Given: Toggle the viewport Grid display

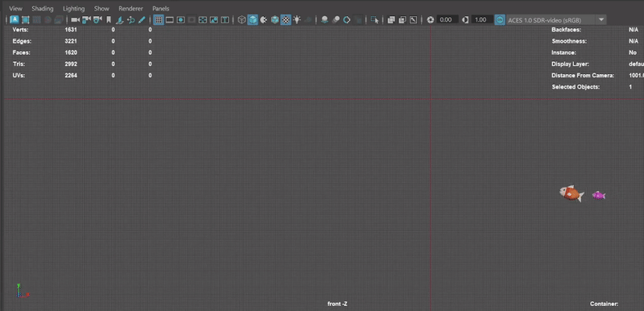Looking at the screenshot, I should 159,19.
